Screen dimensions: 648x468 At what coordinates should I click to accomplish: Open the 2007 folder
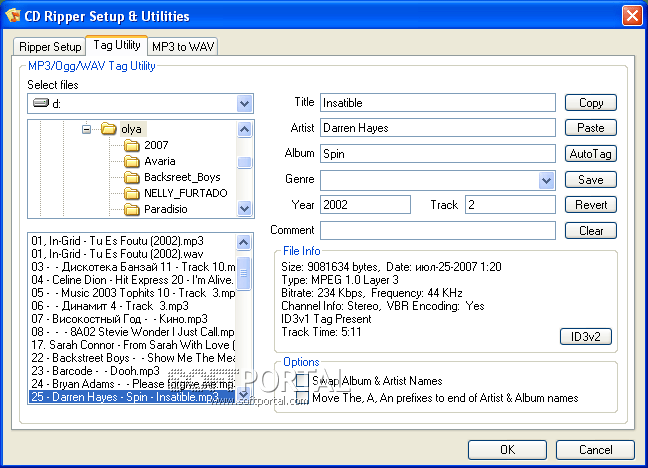[x=156, y=145]
